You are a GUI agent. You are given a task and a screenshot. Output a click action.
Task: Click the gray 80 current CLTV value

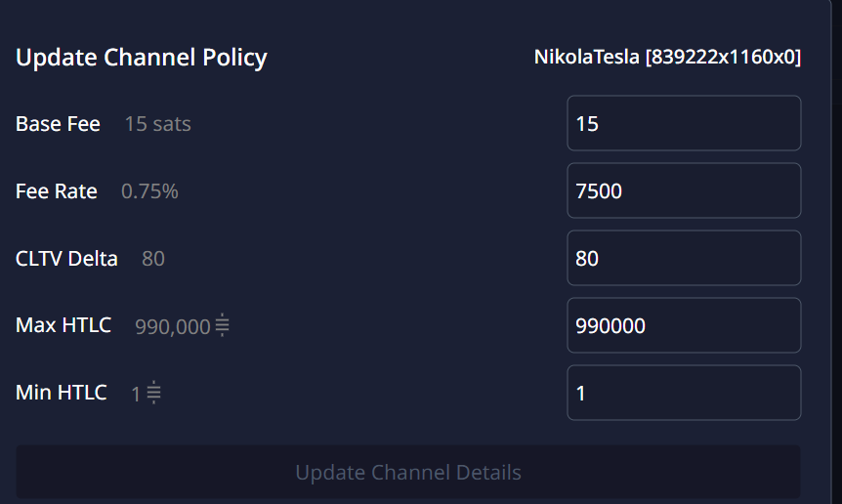point(153,259)
